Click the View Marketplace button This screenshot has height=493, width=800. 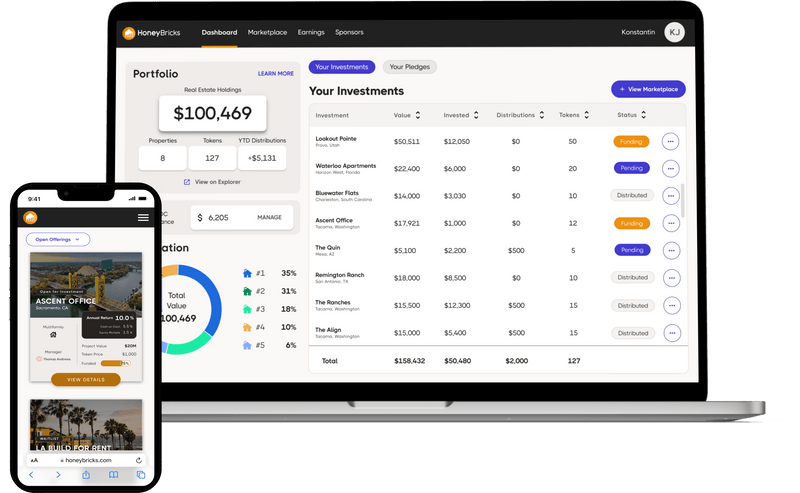[x=648, y=89]
